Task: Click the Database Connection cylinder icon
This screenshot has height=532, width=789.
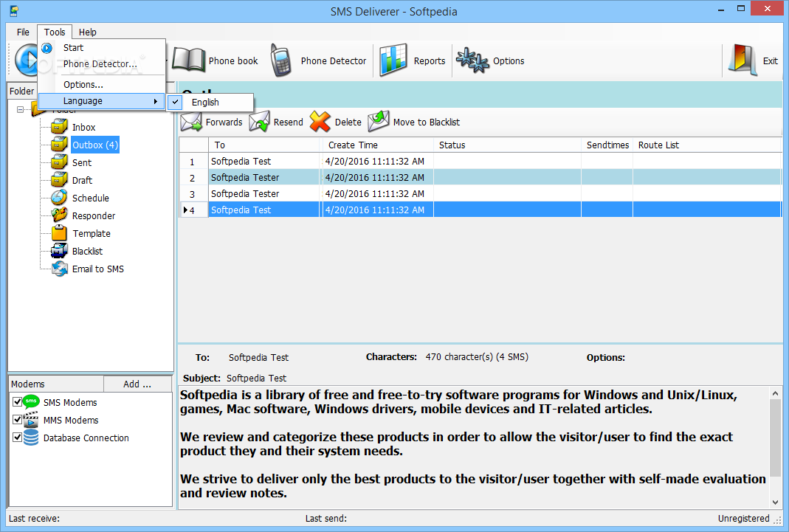Action: click(x=31, y=438)
